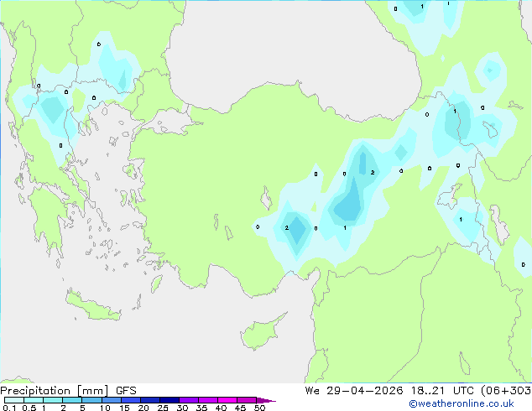The width and height of the screenshot is (532, 411).
Task: Click the 35–40 mm legend swatch
Action: coord(207,400)
